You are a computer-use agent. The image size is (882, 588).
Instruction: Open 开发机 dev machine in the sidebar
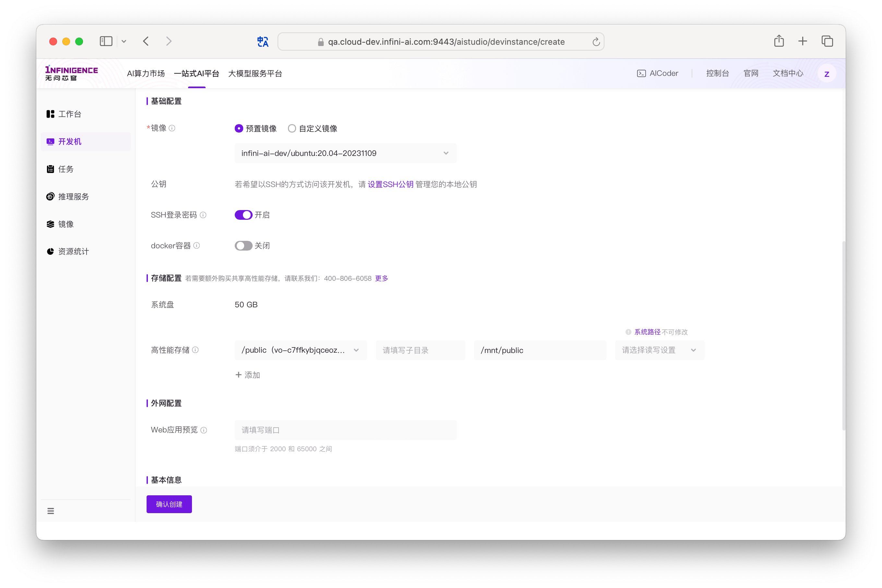point(86,141)
